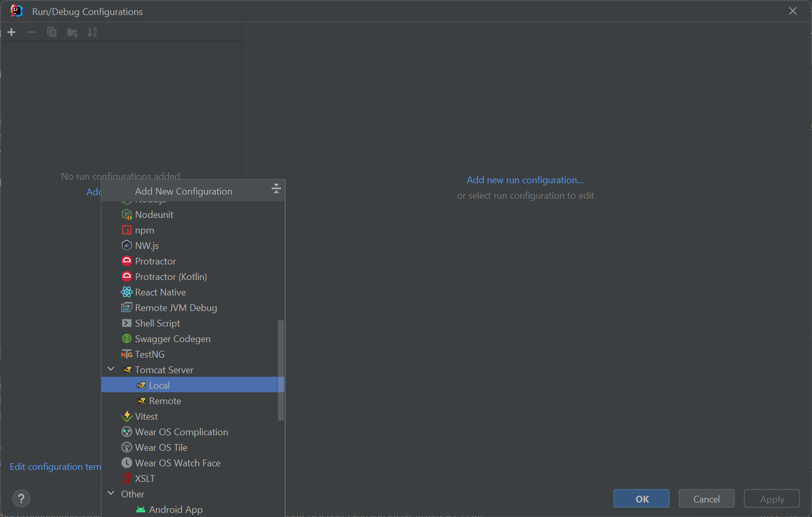Choose the npm configuration type
Viewport: 812px width, 517px height.
[x=189, y=230]
